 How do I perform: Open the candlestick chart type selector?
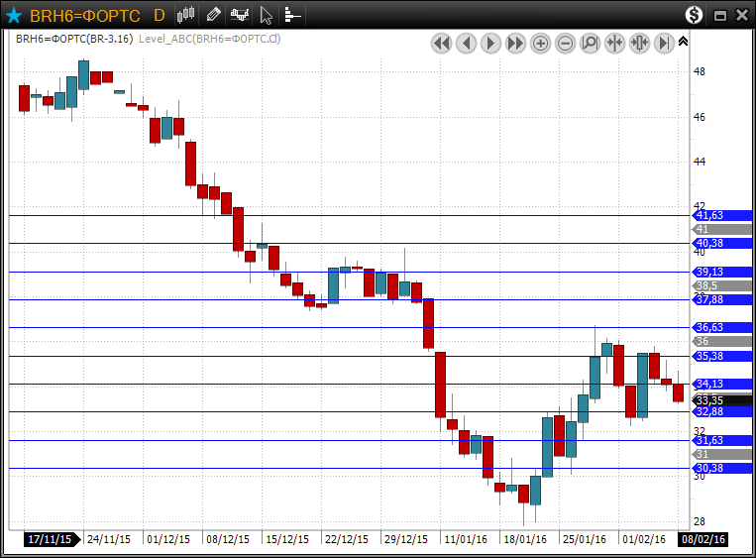(185, 15)
